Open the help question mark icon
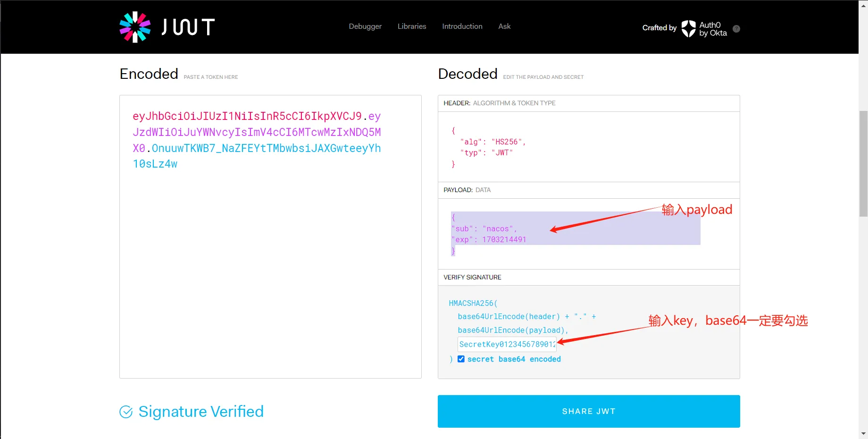 pos(736,29)
